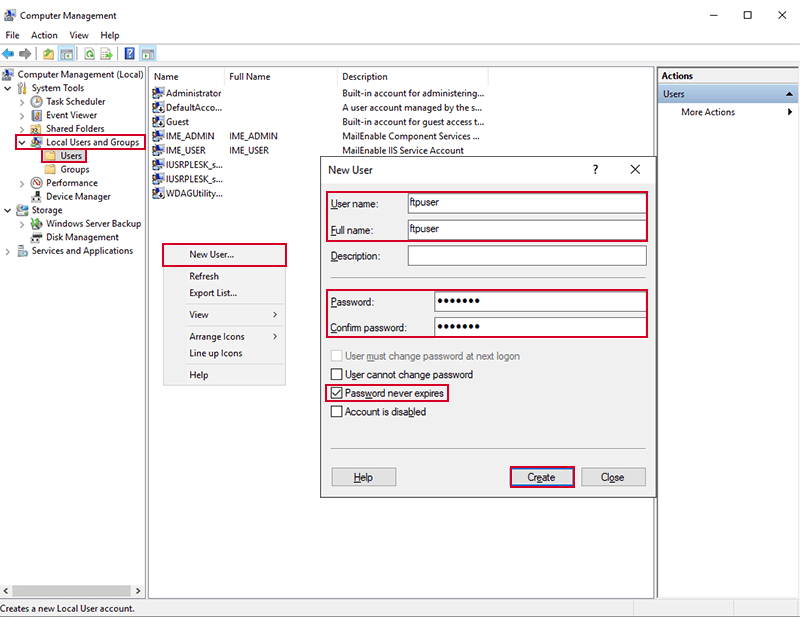Click the Confirm password field
The height and width of the screenshot is (617, 800).
(x=540, y=327)
